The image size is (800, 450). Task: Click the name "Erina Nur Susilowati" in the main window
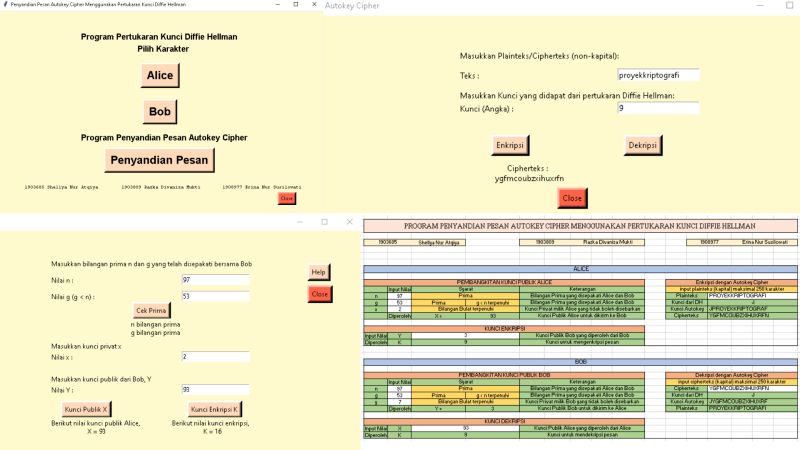pyautogui.click(x=273, y=187)
